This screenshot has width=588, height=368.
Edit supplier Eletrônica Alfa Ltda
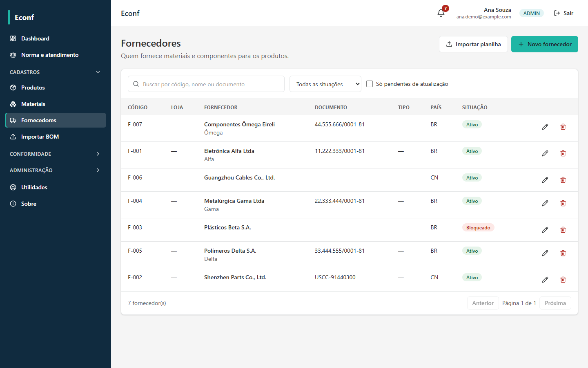click(x=545, y=153)
